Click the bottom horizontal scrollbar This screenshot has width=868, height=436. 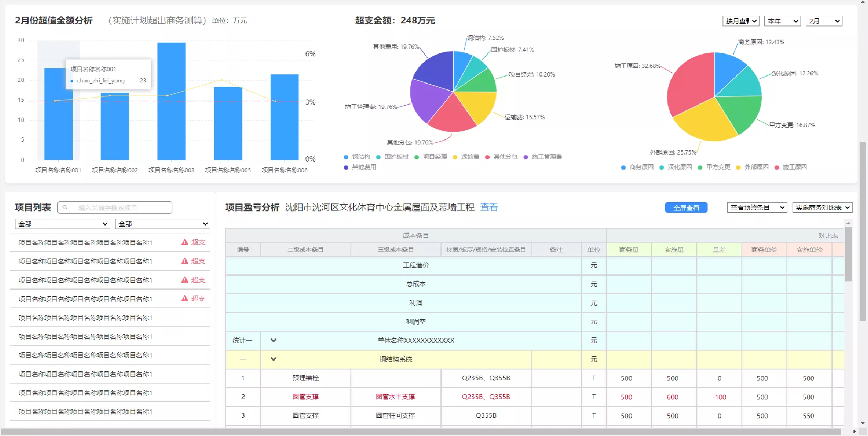[x=421, y=432]
